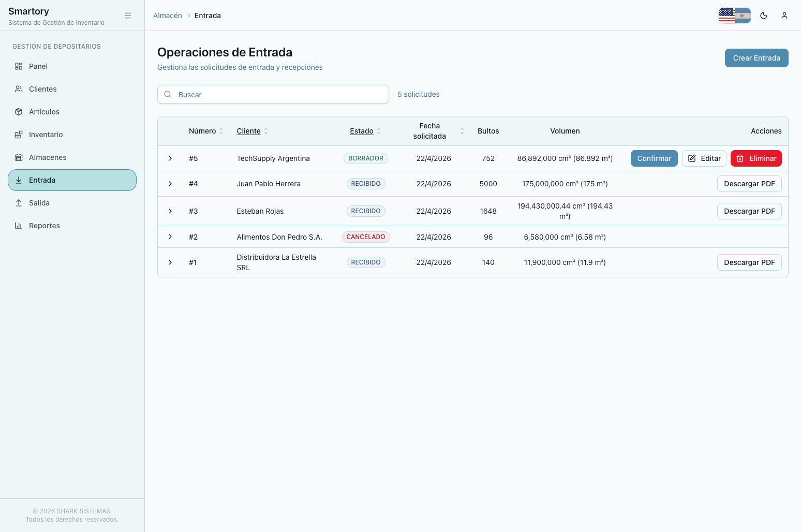Open the Artículos section icon
Viewport: 801px width, 532px height.
pos(19,112)
